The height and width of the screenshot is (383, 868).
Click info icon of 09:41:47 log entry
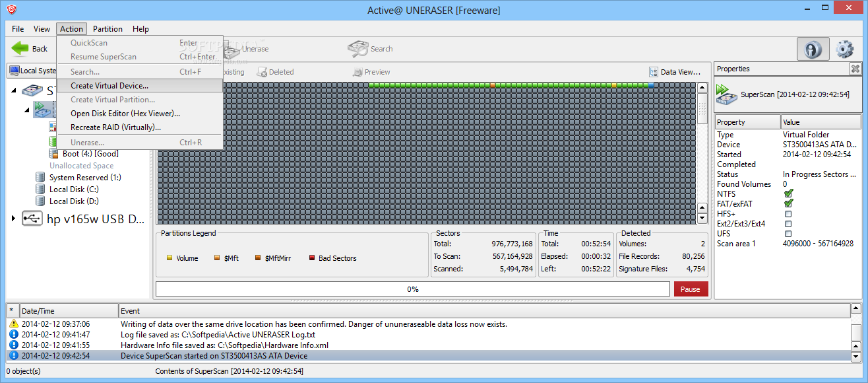coord(13,334)
